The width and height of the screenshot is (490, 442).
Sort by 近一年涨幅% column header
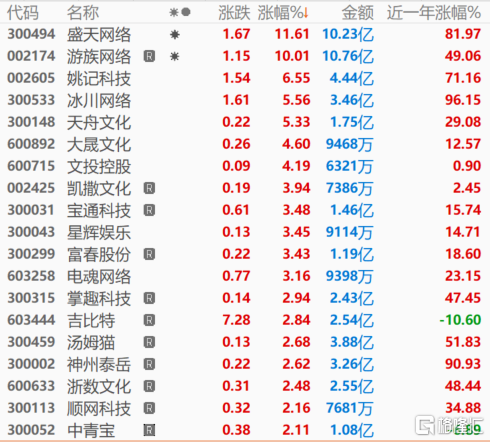click(x=434, y=13)
